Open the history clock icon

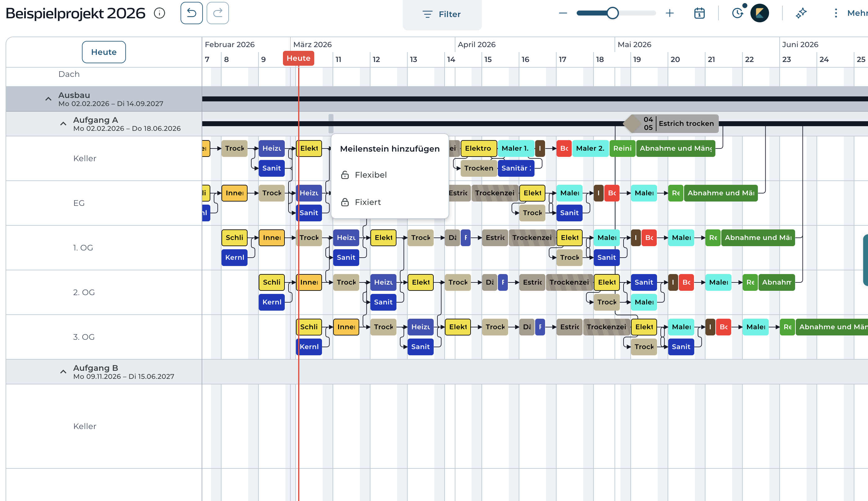pyautogui.click(x=737, y=13)
